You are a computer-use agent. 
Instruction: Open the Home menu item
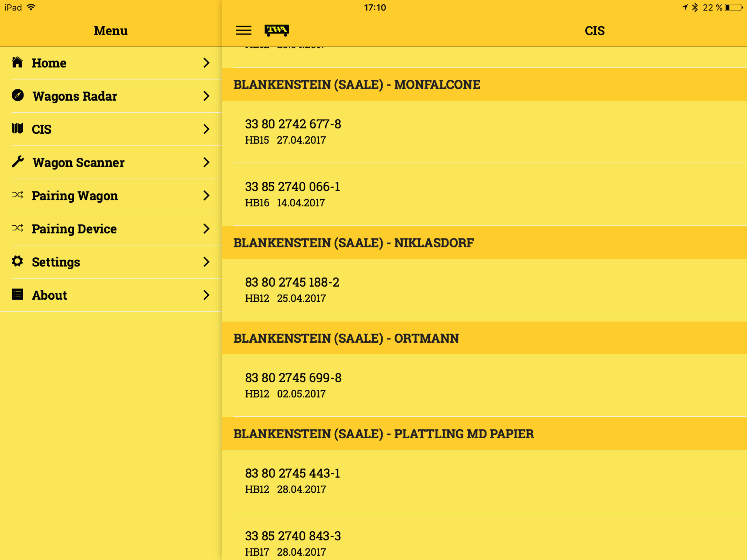tap(111, 63)
